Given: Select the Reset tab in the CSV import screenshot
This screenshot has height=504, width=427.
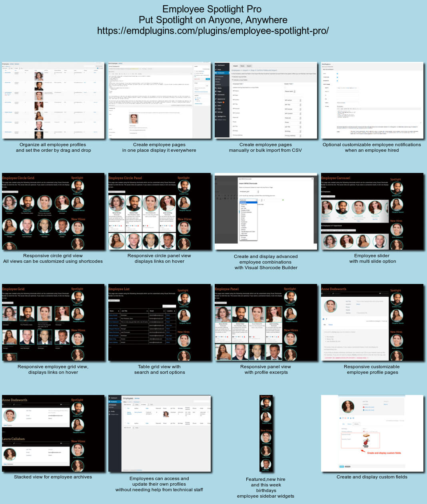Looking at the screenshot, I should (242, 66).
